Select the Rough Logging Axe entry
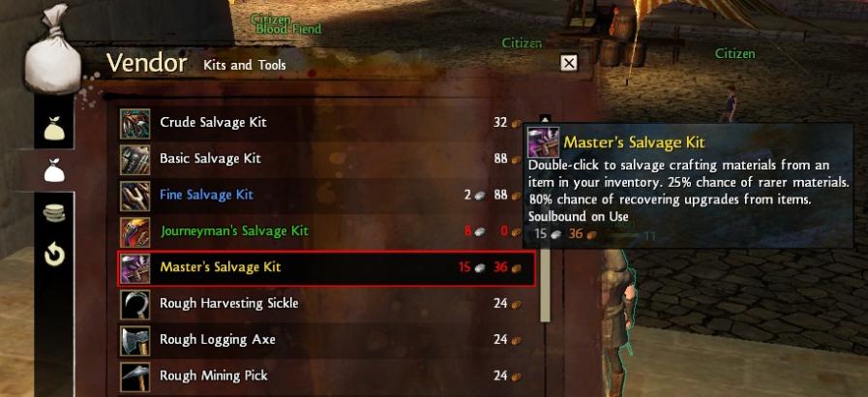This screenshot has height=397, width=868. pos(327,340)
